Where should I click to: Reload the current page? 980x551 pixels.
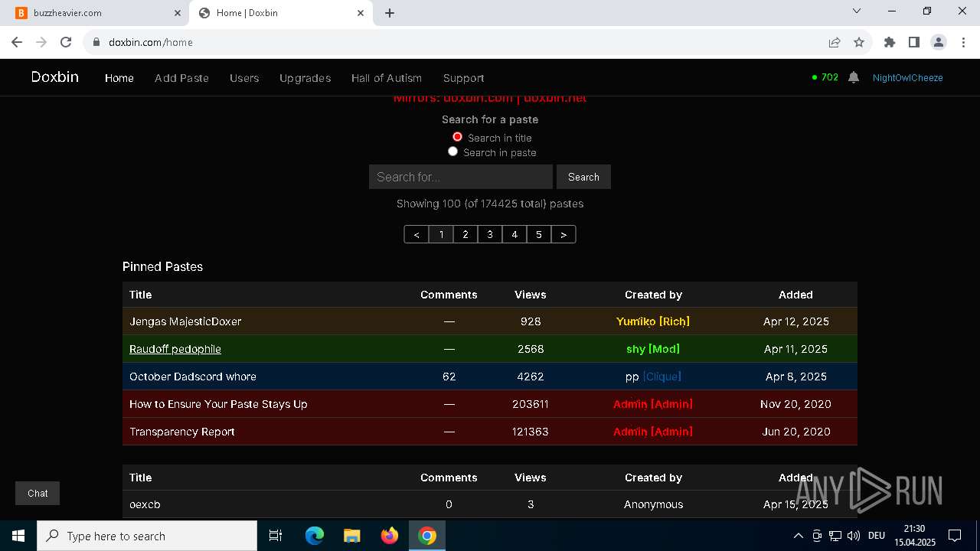(66, 42)
